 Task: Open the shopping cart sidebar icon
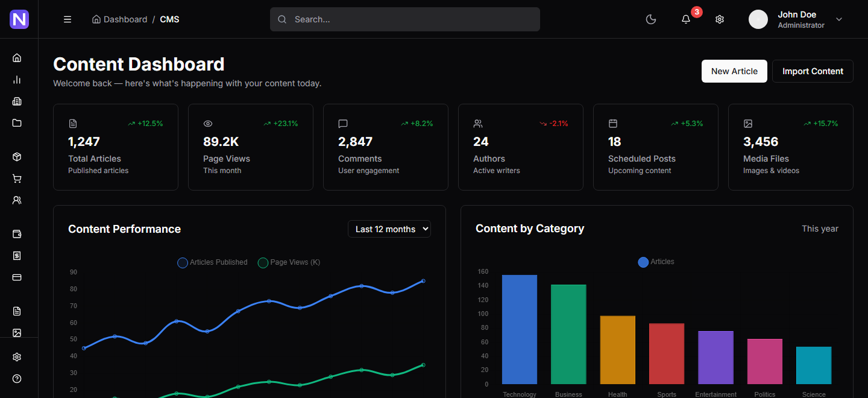pyautogui.click(x=17, y=178)
